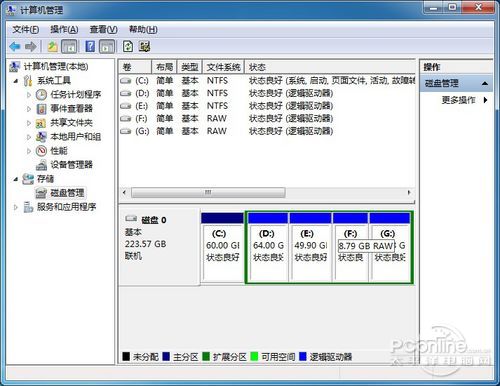The width and height of the screenshot is (500, 386).
Task: Click the Up one level folder icon
Action: [x=52, y=47]
